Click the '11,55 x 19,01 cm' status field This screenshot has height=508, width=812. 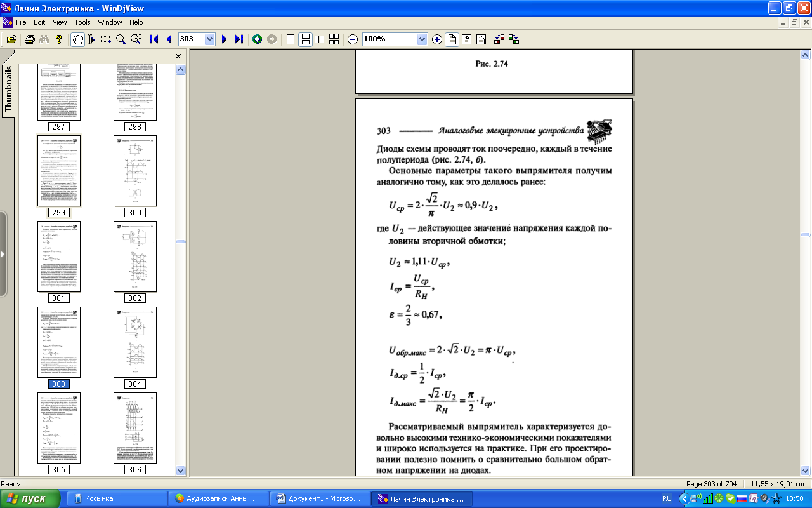click(777, 484)
